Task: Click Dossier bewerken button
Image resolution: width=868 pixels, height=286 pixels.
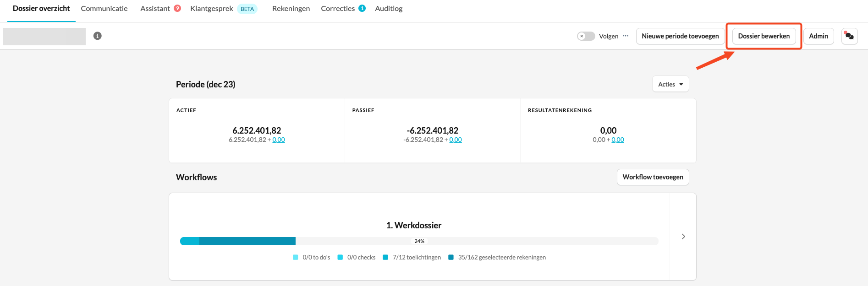Action: click(x=764, y=36)
